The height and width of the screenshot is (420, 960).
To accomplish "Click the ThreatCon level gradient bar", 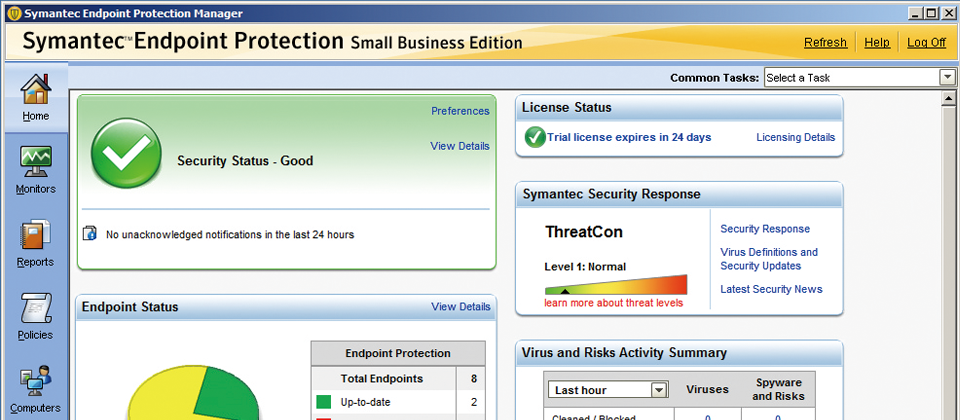I will (616, 285).
